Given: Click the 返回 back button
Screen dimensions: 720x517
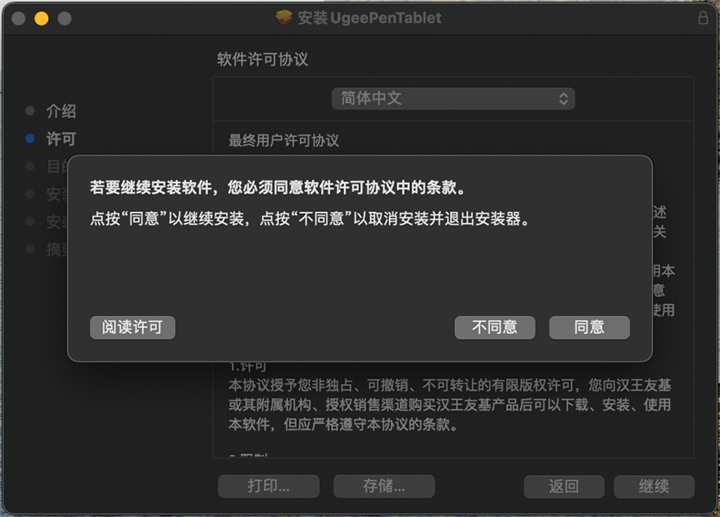Looking at the screenshot, I should 564,486.
